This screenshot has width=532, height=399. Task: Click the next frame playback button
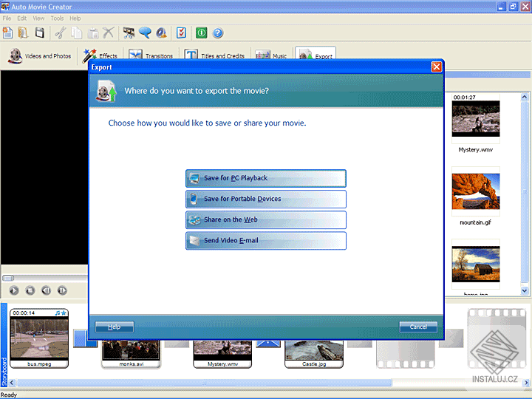(x=62, y=291)
